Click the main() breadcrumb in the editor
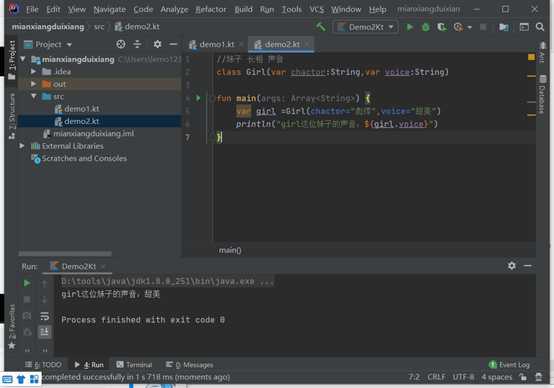Viewport: 554px width, 388px height. click(230, 251)
